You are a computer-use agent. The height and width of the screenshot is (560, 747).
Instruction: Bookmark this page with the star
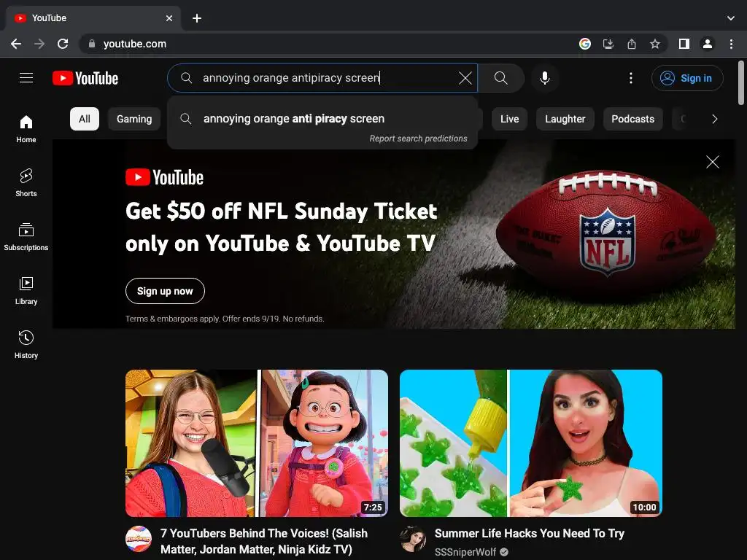pyautogui.click(x=654, y=44)
